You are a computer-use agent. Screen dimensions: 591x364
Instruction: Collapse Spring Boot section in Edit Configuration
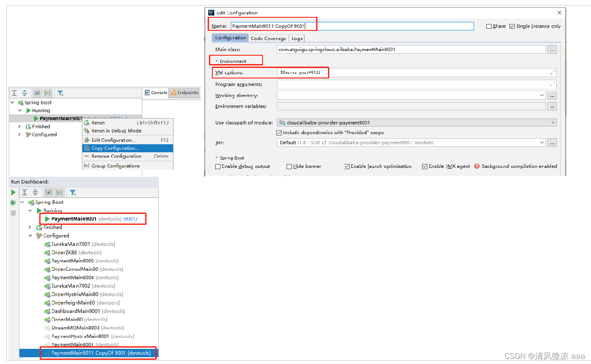217,158
